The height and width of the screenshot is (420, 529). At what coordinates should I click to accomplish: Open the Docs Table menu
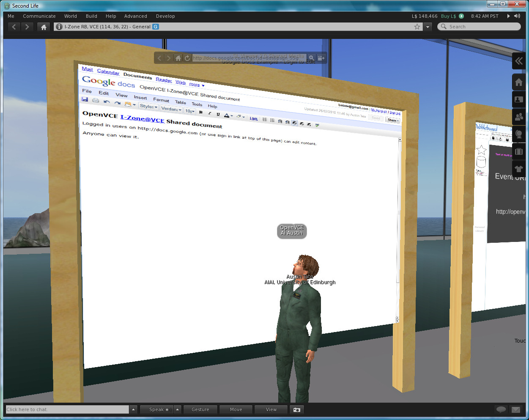tap(181, 102)
